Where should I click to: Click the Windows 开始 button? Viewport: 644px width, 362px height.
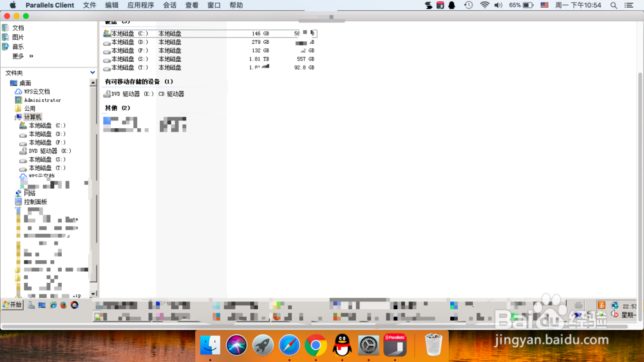[x=12, y=305]
